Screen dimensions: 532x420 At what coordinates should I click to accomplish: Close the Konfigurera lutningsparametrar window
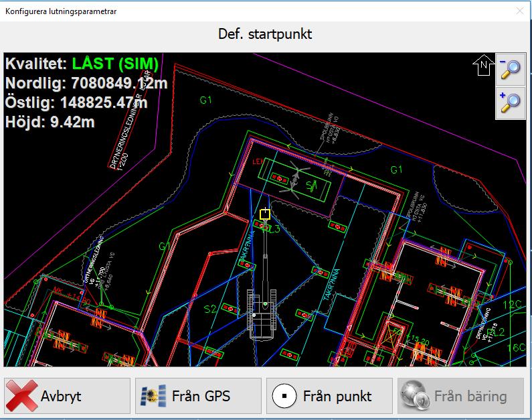tap(520, 11)
